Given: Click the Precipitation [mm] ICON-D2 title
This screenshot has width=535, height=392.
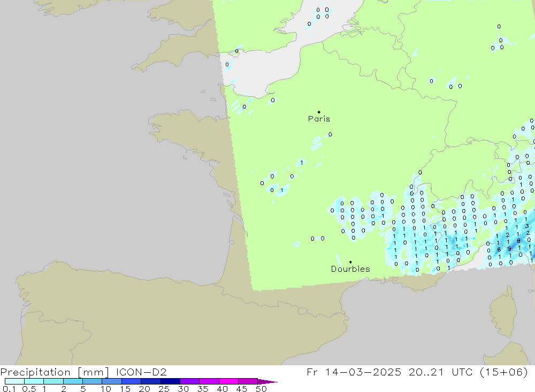Looking at the screenshot, I should tap(83, 372).
